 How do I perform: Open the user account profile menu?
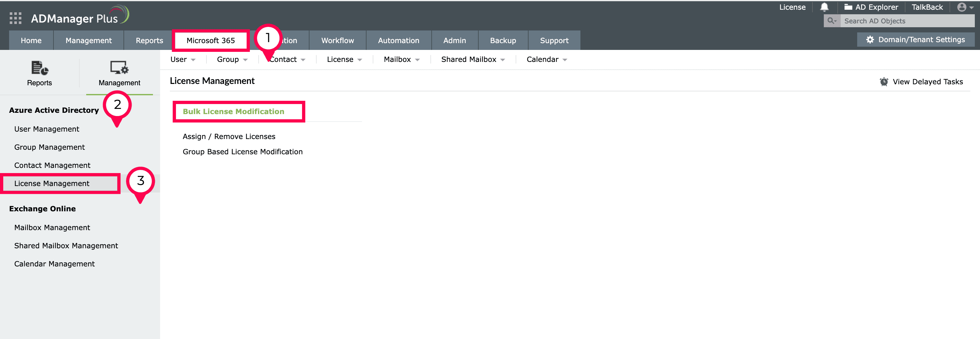[x=965, y=7]
